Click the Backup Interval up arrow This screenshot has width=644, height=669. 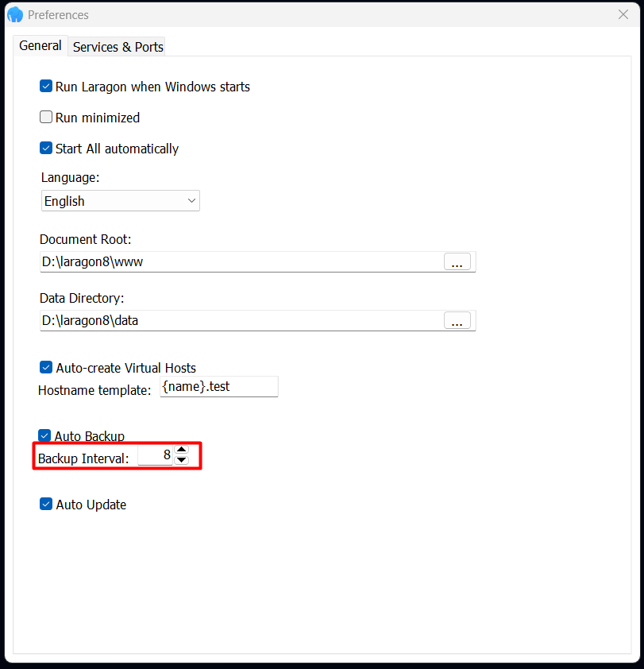tap(182, 451)
